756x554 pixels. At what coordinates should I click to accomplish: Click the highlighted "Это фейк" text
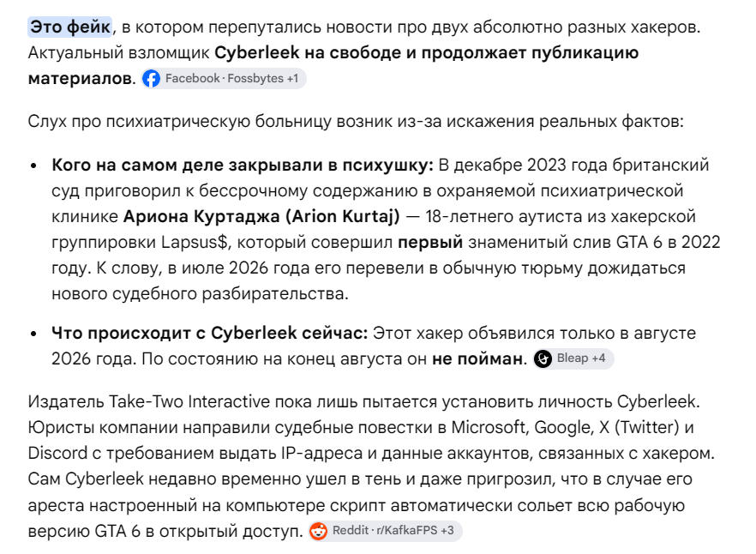tap(70, 27)
